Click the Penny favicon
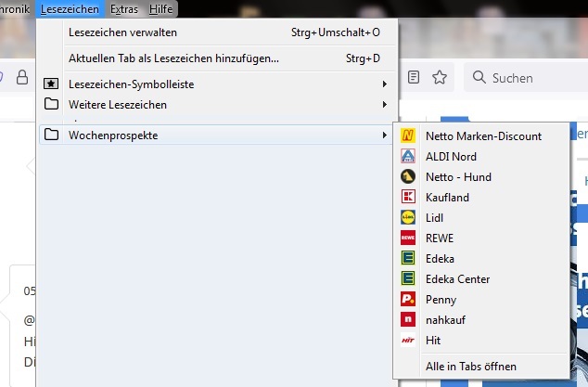Viewport: 588px width, 387px height. click(x=408, y=299)
